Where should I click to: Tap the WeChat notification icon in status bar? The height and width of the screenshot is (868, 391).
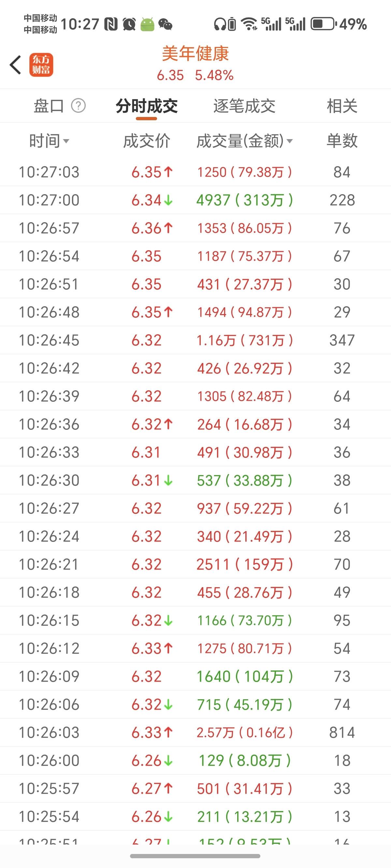tap(165, 24)
